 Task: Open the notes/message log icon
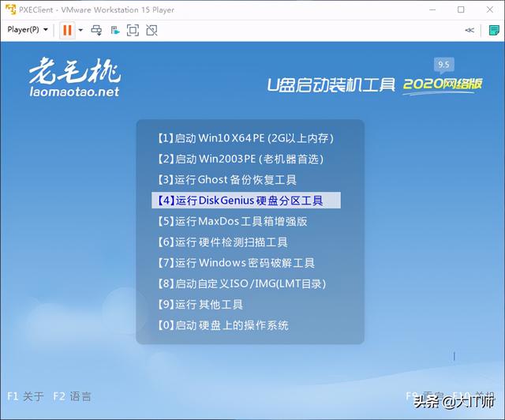(x=493, y=30)
